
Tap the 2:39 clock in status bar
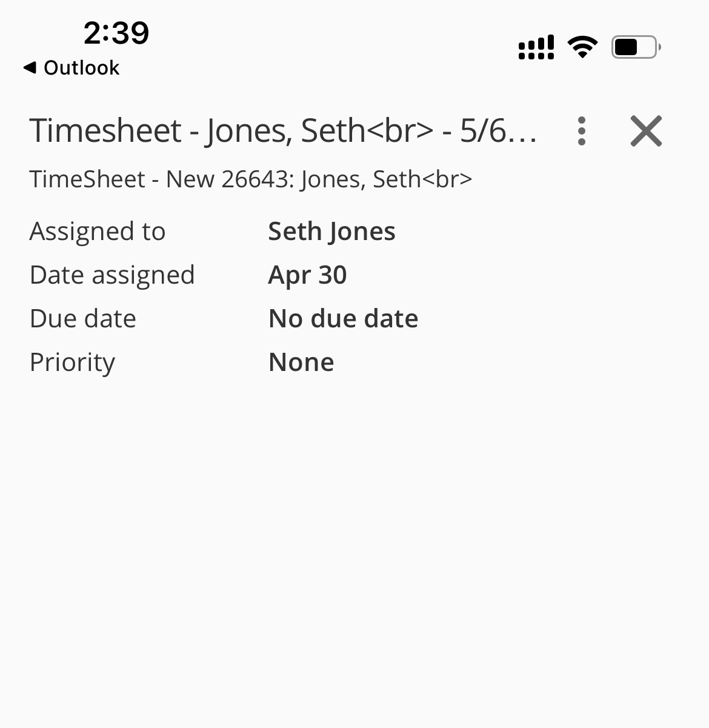(x=116, y=33)
